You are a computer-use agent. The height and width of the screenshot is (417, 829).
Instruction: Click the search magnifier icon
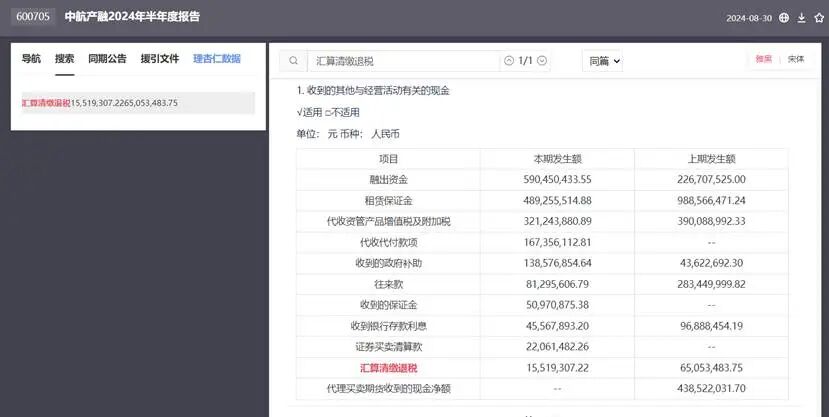293,61
